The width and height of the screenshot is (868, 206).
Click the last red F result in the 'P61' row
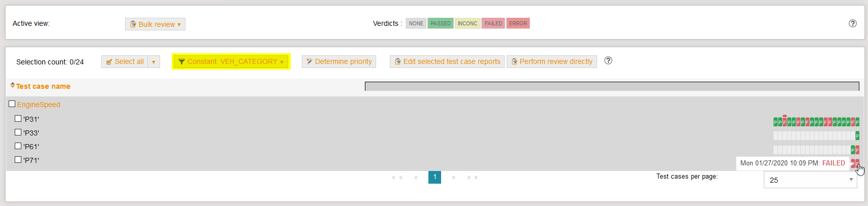pyautogui.click(x=857, y=150)
